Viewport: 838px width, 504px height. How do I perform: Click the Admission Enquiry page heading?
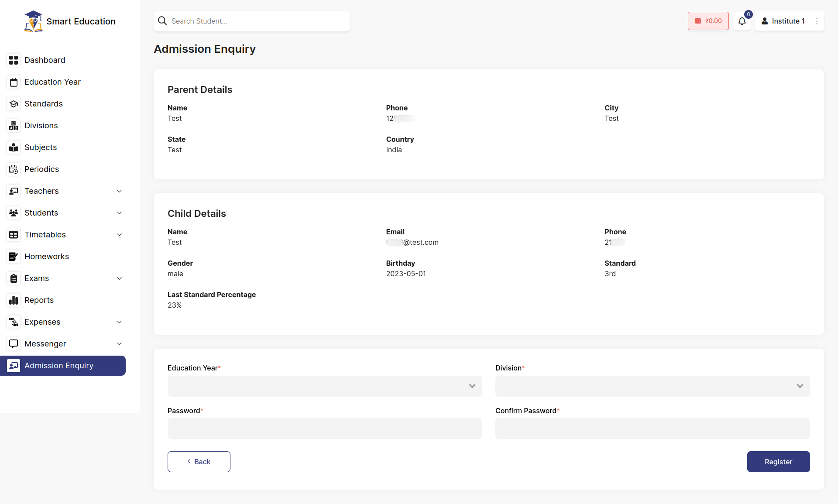[x=205, y=49]
